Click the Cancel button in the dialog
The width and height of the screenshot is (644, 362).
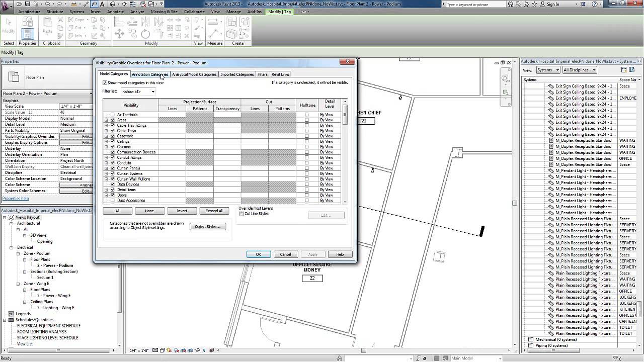click(285, 254)
